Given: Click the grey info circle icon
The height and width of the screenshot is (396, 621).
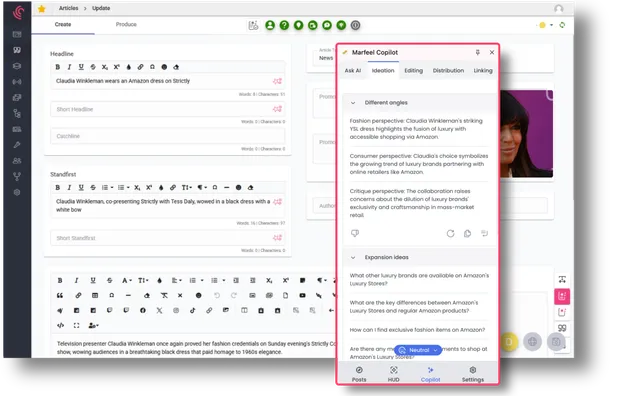Looking at the screenshot, I should [x=356, y=25].
